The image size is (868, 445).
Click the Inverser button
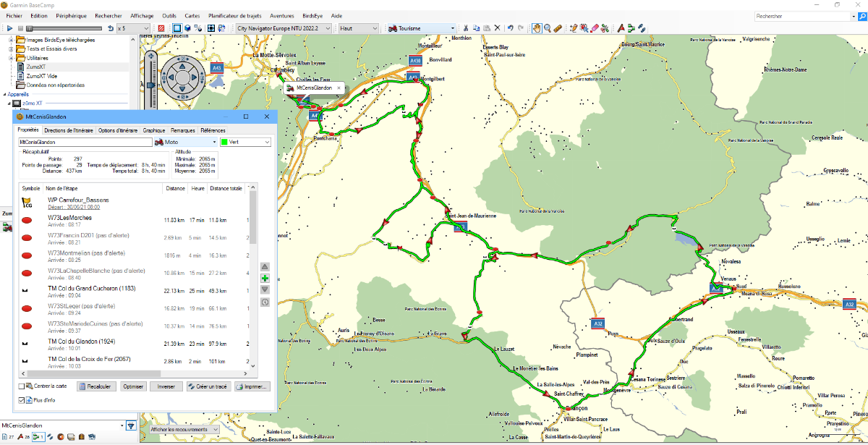tap(166, 386)
